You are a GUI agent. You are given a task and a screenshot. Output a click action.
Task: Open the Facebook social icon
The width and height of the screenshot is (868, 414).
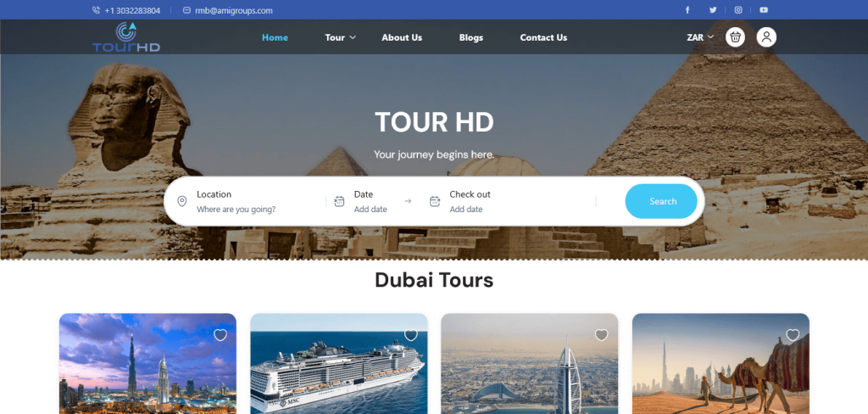click(x=687, y=10)
